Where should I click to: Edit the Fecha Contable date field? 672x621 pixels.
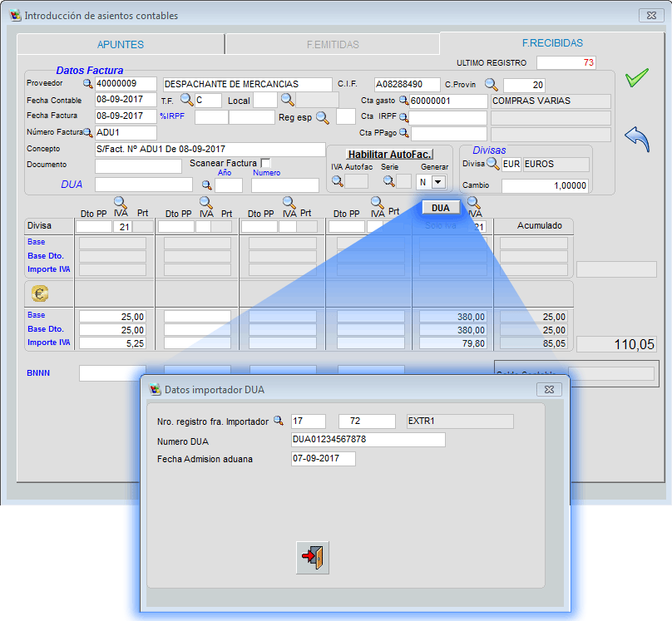pos(126,100)
